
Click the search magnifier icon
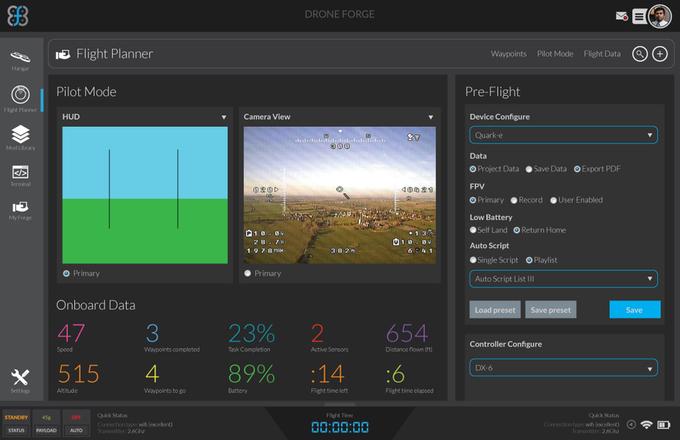640,54
